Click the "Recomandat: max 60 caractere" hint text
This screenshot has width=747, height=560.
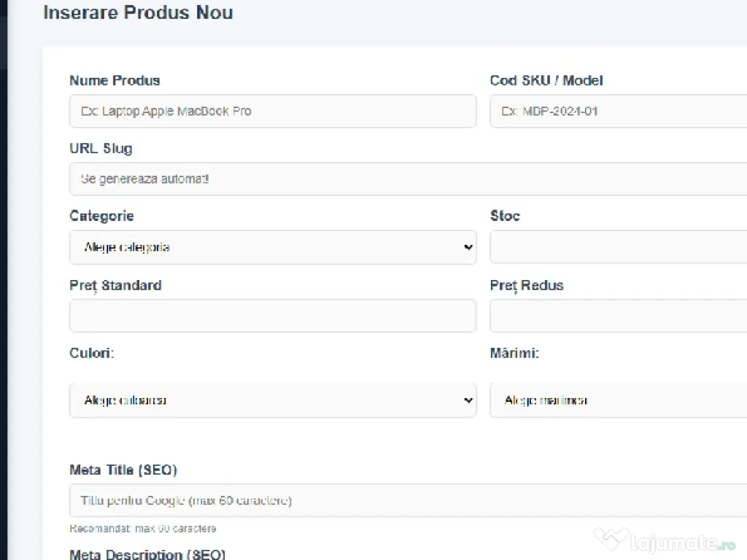(x=143, y=529)
